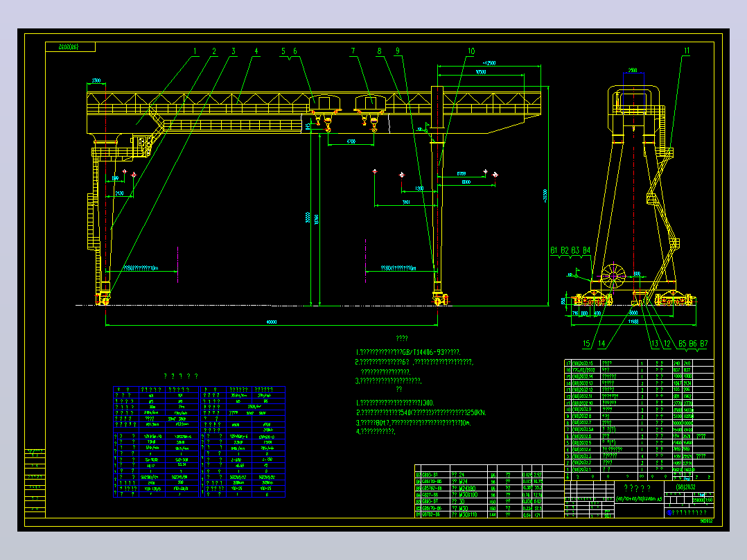The image size is (747, 560).
Task: Click the 1200 dimension near right leg
Action: [419, 189]
